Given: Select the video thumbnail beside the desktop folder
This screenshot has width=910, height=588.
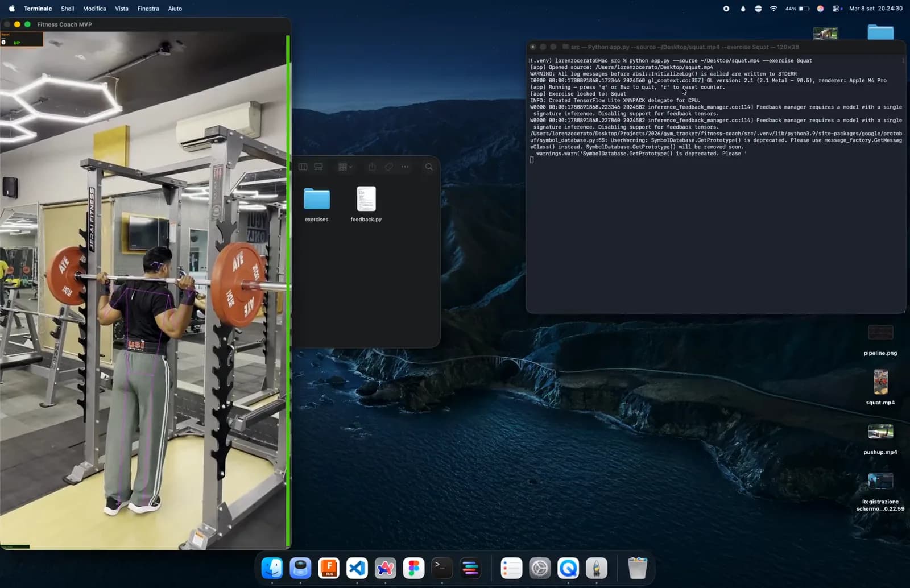Looking at the screenshot, I should coord(825,34).
